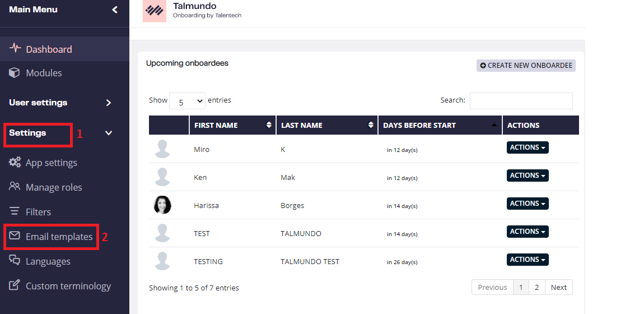Click the App settings gears icon
Screen dimensions: 644x314
tap(15, 163)
